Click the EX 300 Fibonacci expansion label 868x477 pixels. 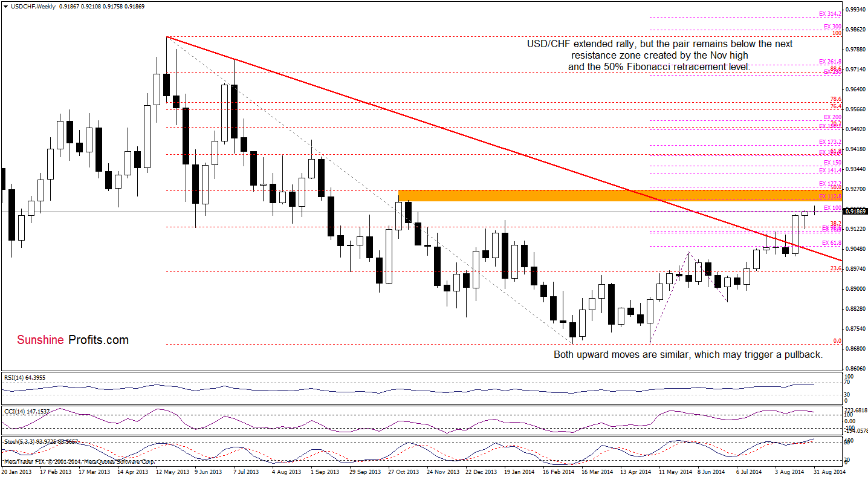pyautogui.click(x=832, y=27)
